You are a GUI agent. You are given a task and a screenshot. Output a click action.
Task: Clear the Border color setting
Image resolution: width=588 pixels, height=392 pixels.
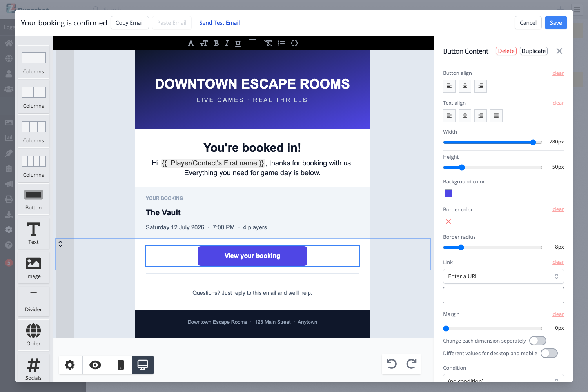pos(558,209)
